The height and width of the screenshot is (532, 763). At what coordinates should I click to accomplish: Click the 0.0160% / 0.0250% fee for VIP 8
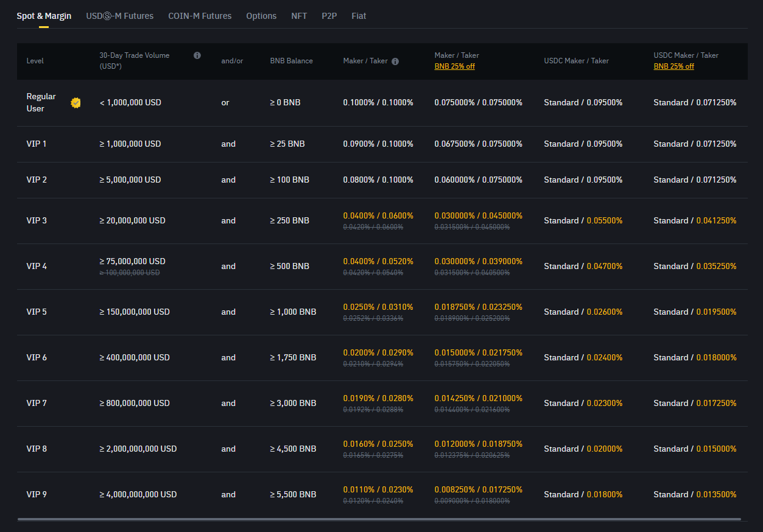coord(378,444)
